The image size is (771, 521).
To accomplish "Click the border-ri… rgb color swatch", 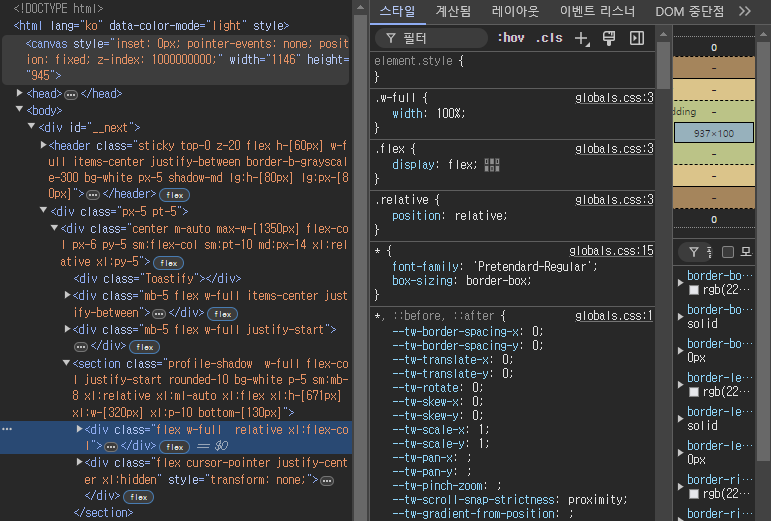I will coord(694,493).
